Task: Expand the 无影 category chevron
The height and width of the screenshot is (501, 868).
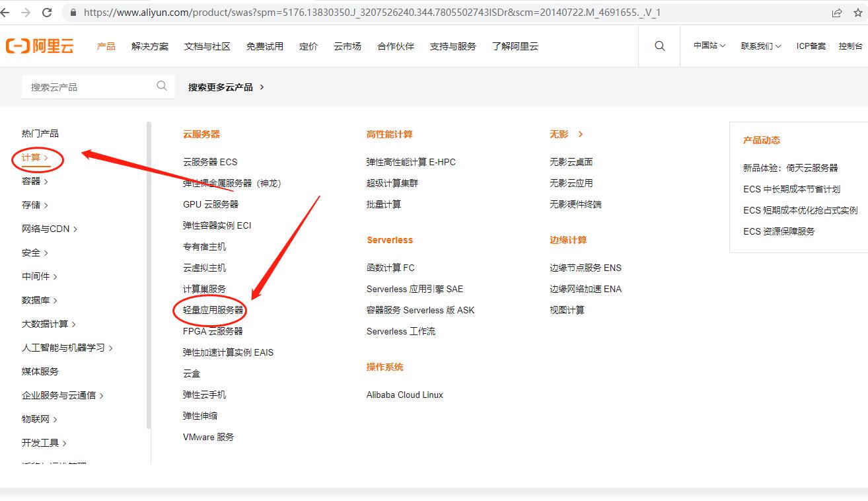Action: pos(580,134)
